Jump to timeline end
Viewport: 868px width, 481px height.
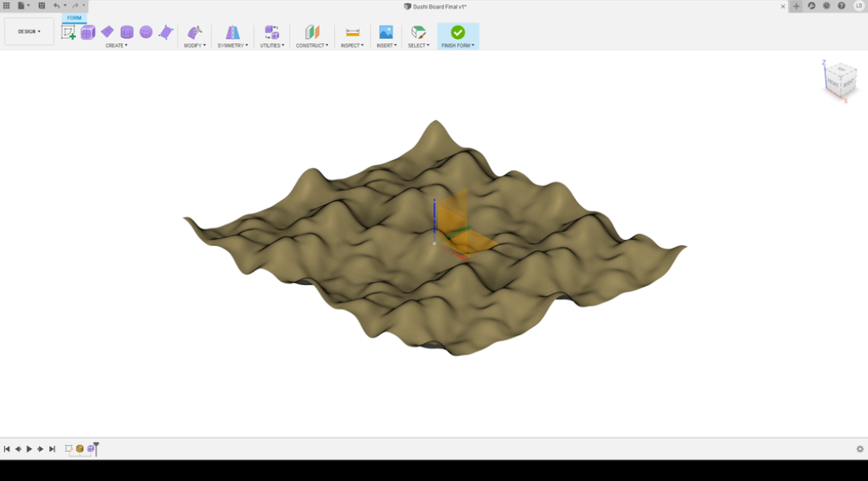(52, 448)
